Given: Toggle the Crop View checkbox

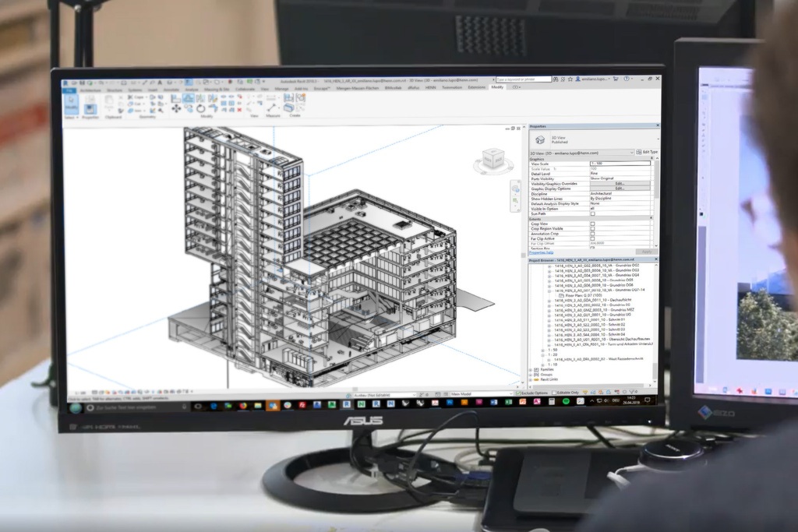Looking at the screenshot, I should click(592, 224).
